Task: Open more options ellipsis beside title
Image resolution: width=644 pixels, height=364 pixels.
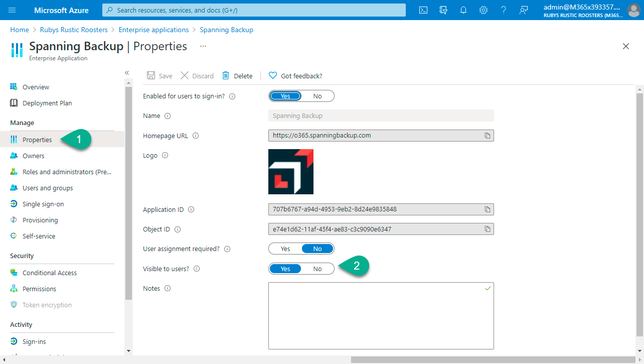Action: 203,46
